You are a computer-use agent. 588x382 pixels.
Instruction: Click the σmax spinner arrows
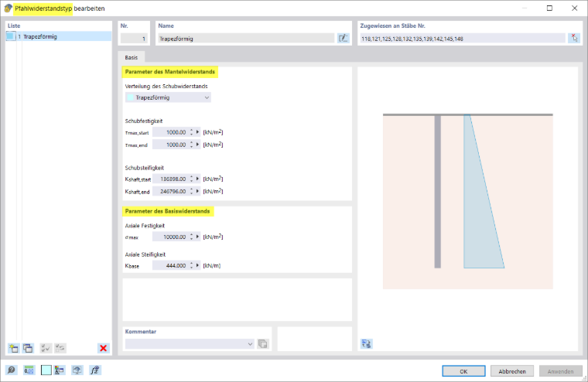point(191,237)
